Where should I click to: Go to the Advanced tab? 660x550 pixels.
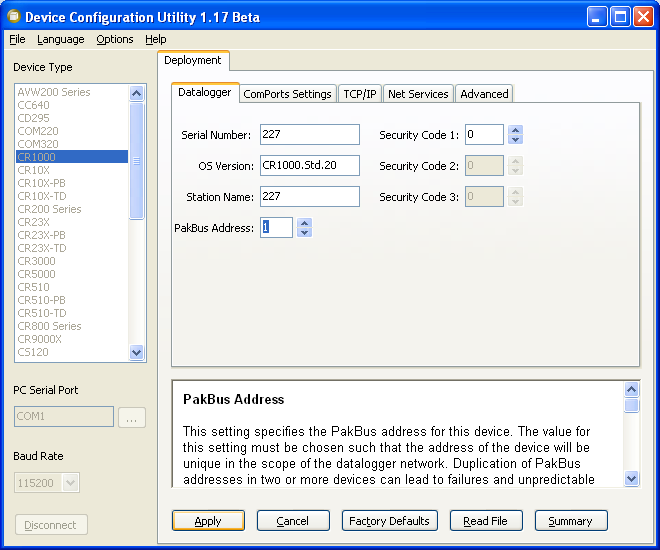[x=484, y=94]
